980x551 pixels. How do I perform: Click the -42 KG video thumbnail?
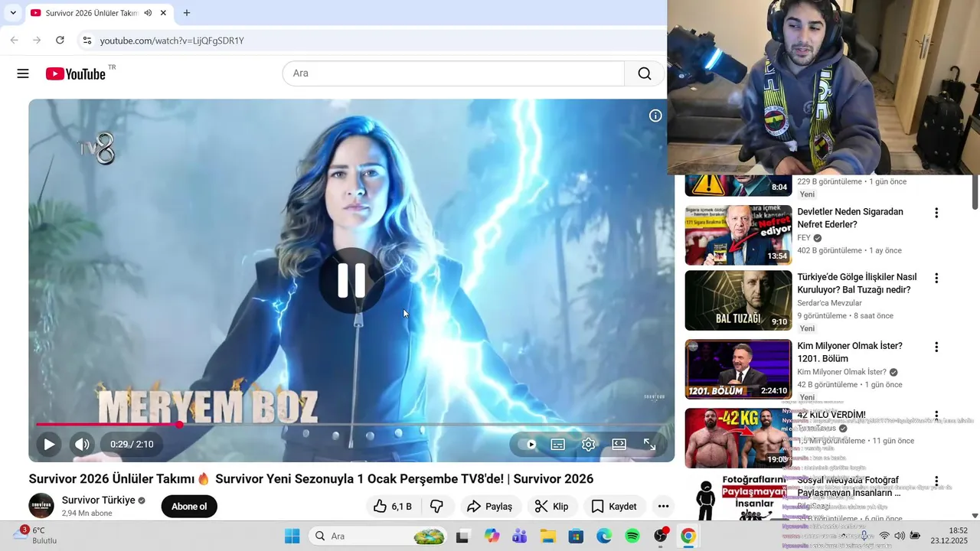(738, 438)
